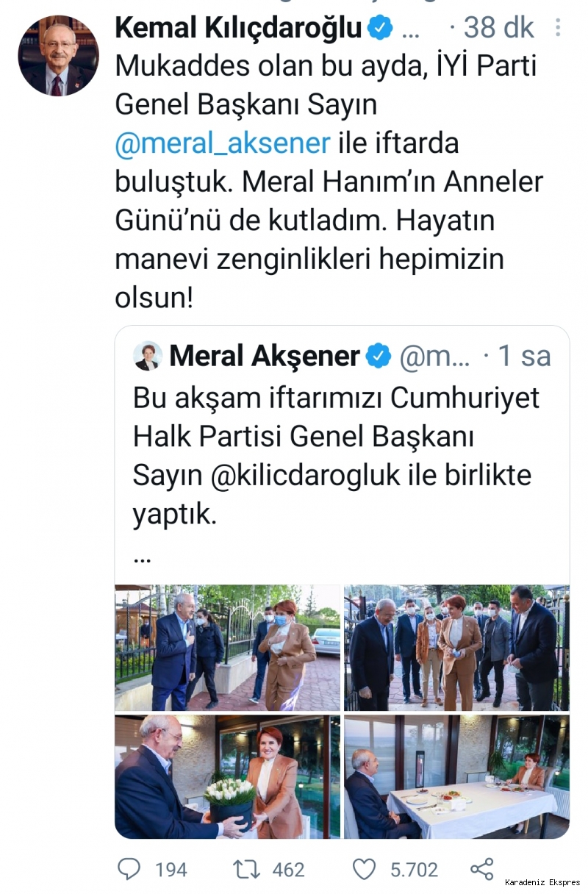The width and height of the screenshot is (588, 894).
Task: Open Meral Akşener's name in the quoted tweet
Action: pyautogui.click(x=265, y=356)
